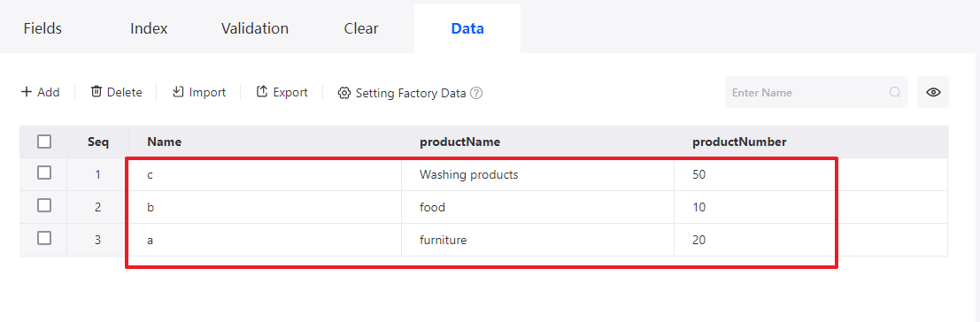Click the plus icon for Add
The image size is (980, 322).
coord(27,92)
